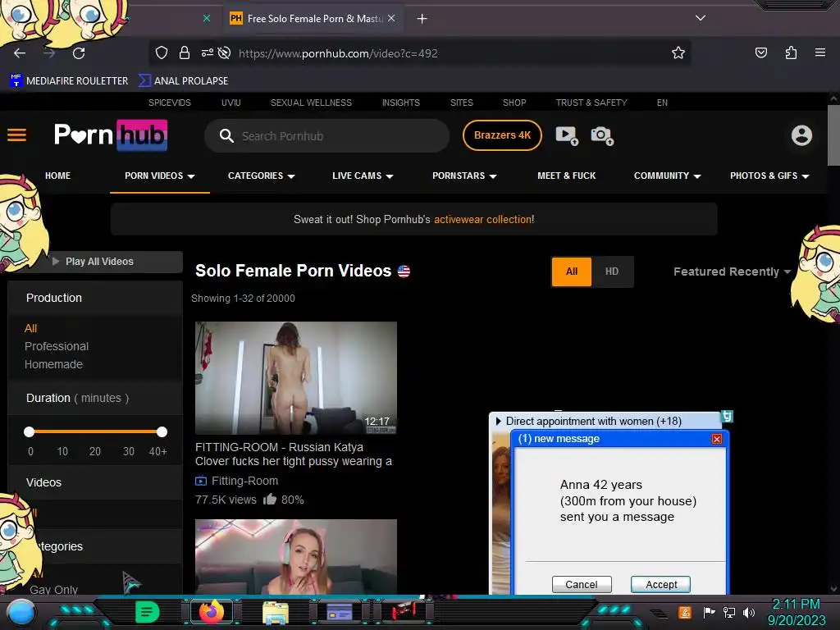
Task: Filter Production by Homemade
Action: click(53, 364)
